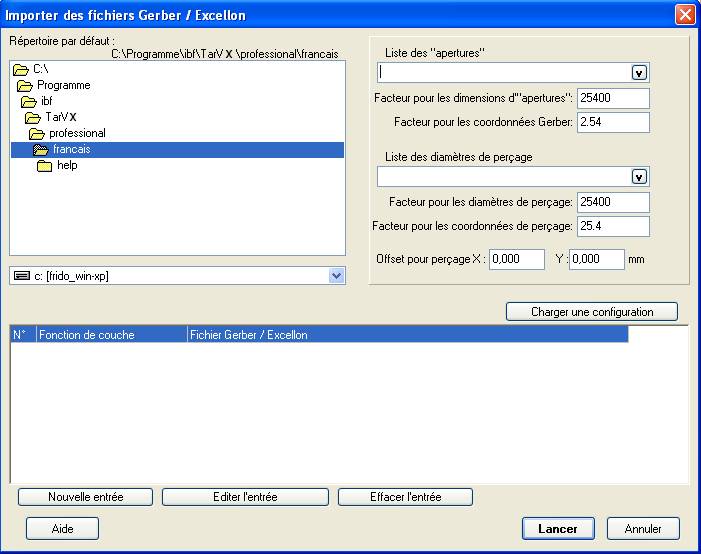Open the drive selection dropdown
Screen dimensions: 701x554
pos(336,275)
